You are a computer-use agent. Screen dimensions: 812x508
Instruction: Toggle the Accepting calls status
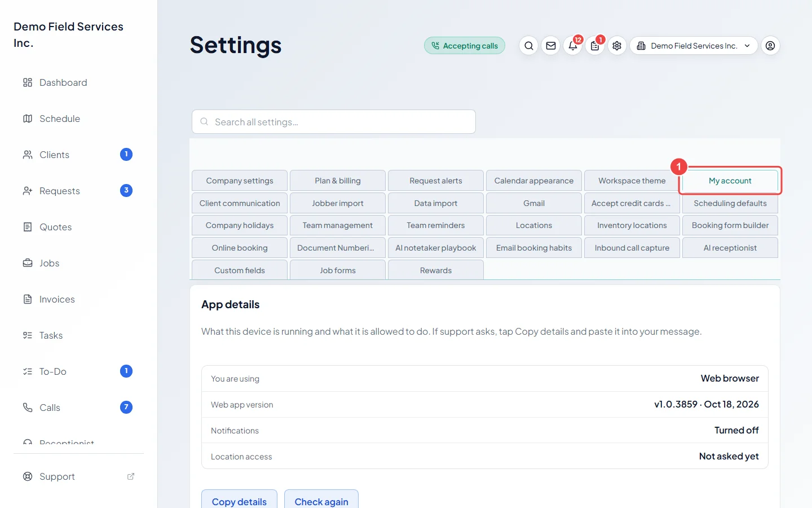pos(465,46)
